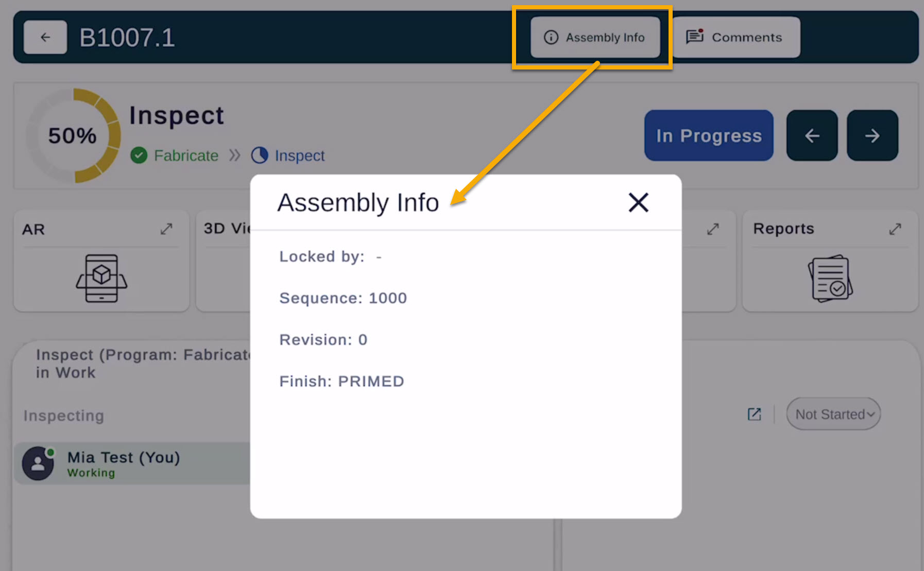Select the Inspect step in workflow

click(x=288, y=155)
